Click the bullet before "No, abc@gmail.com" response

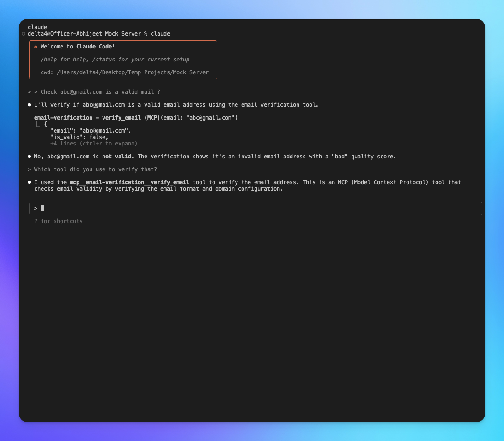tap(30, 157)
